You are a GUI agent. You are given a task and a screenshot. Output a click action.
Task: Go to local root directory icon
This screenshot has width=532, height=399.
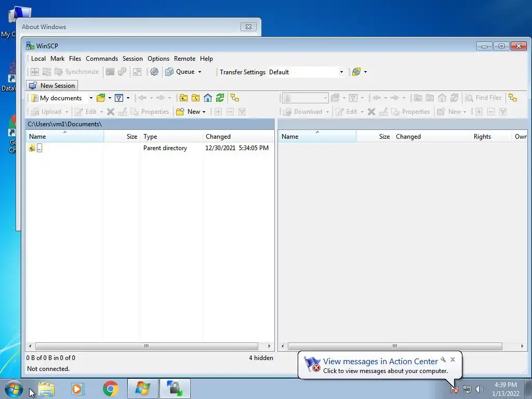click(x=196, y=98)
